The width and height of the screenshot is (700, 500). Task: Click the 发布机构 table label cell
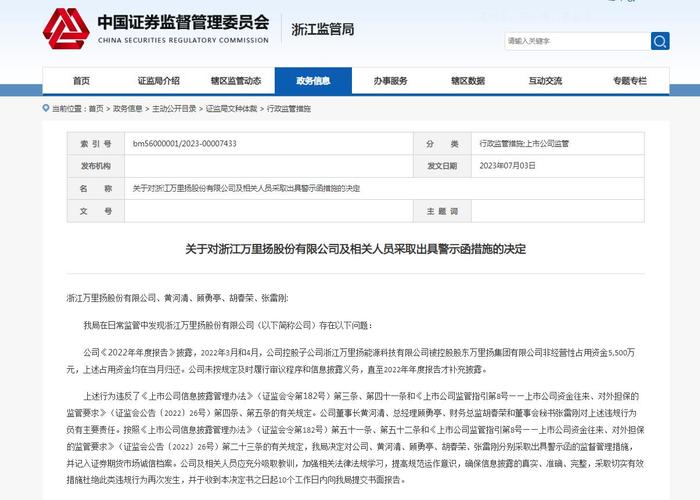[96, 166]
